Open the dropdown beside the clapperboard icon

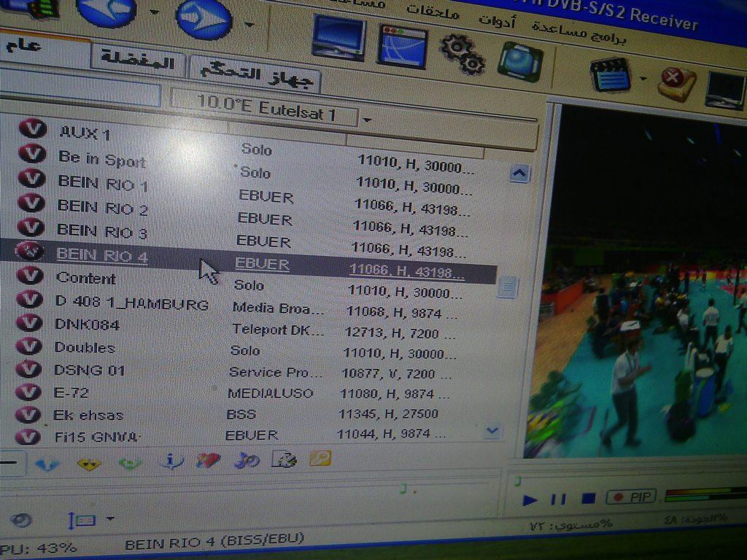pyautogui.click(x=643, y=79)
